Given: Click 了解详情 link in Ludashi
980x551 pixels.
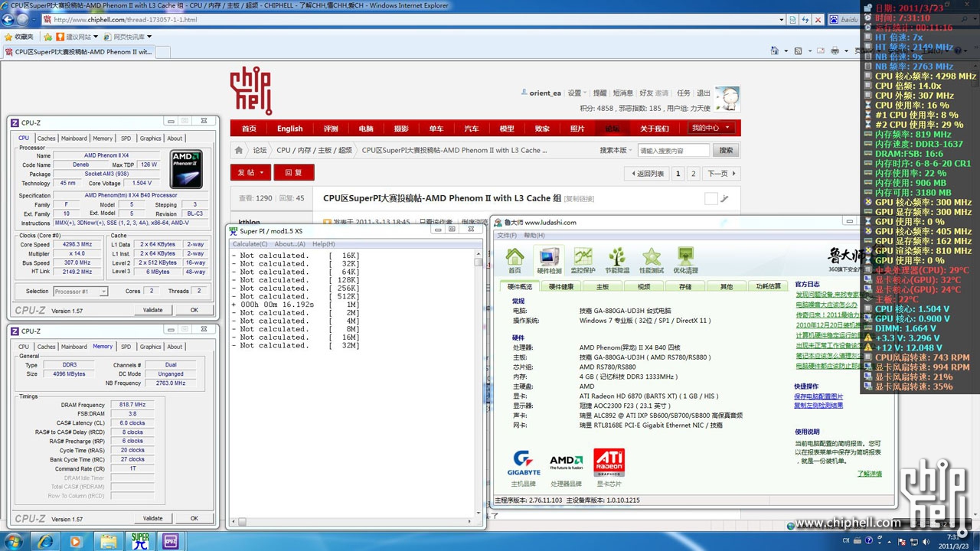Looking at the screenshot, I should pyautogui.click(x=869, y=474).
